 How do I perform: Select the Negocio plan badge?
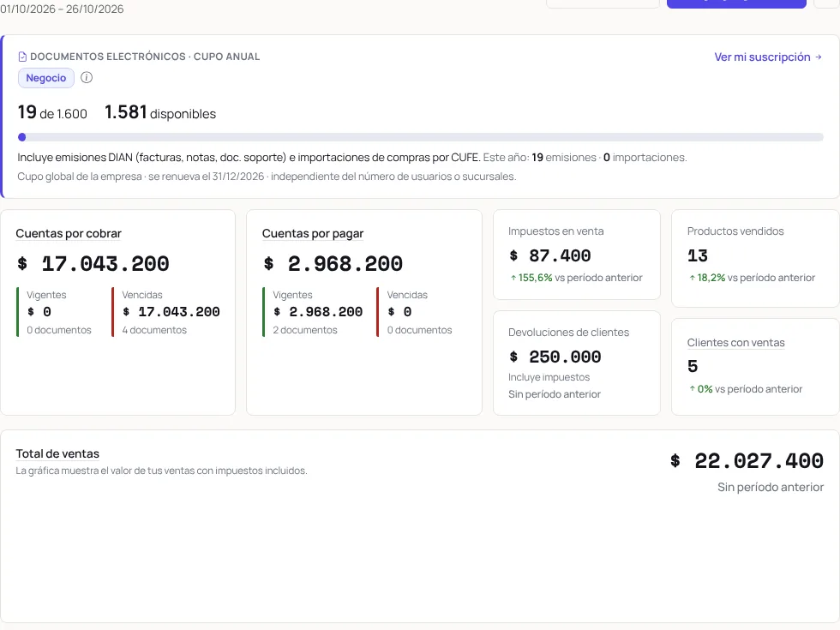[x=46, y=78]
